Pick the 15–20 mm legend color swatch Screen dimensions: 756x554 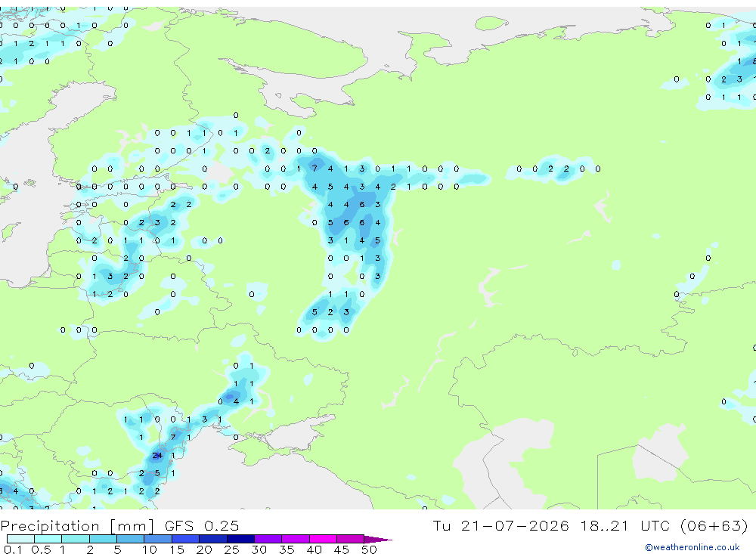pyautogui.click(x=186, y=539)
